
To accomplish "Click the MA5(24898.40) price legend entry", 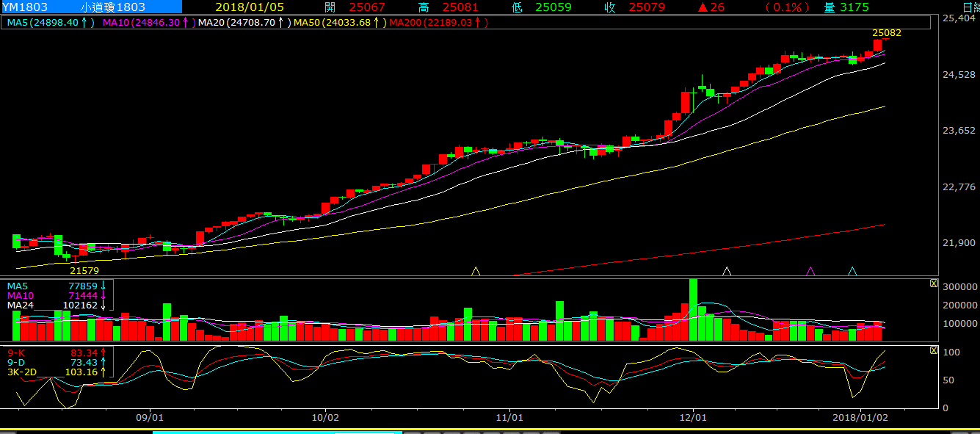I will tap(51, 23).
